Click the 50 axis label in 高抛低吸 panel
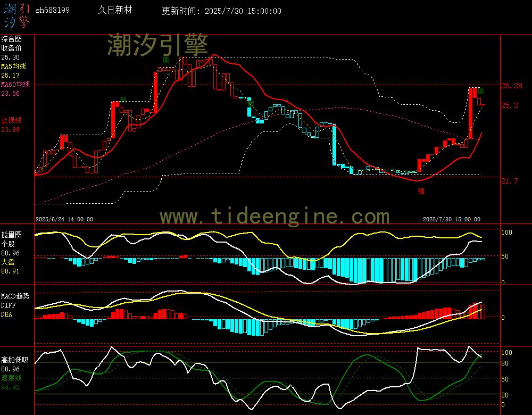This screenshot has width=532, height=415. pyautogui.click(x=505, y=379)
